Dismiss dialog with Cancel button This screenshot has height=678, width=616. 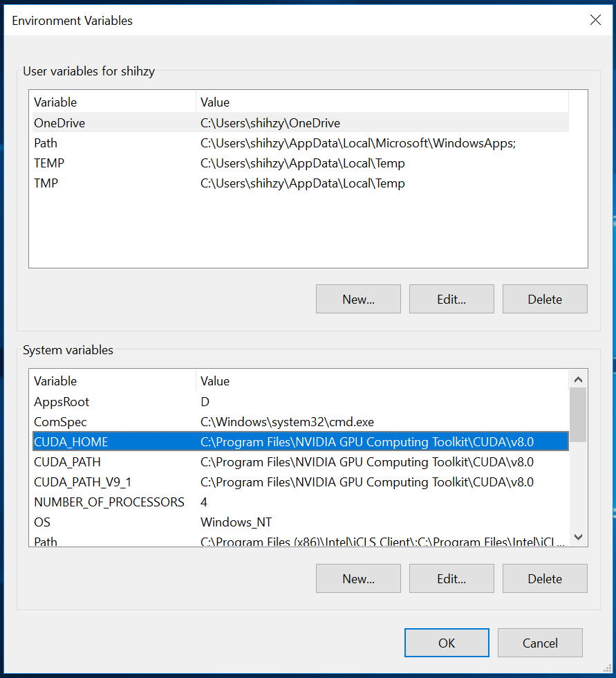tap(540, 643)
